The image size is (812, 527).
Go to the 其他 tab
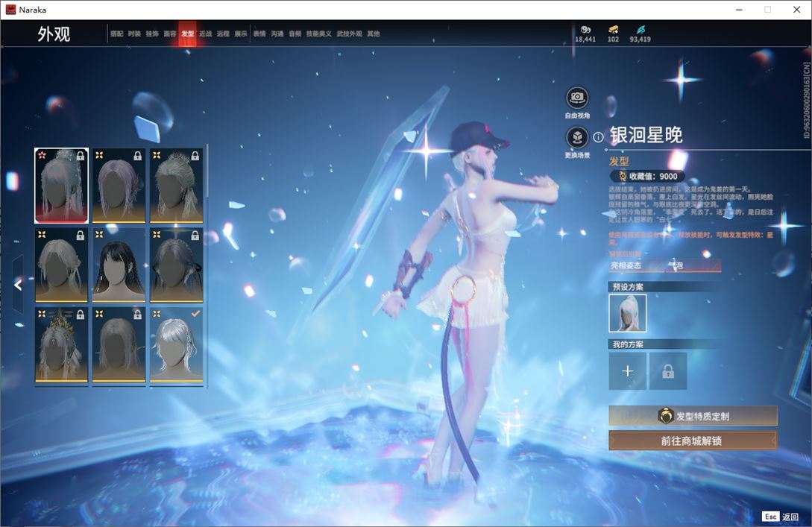coord(374,34)
